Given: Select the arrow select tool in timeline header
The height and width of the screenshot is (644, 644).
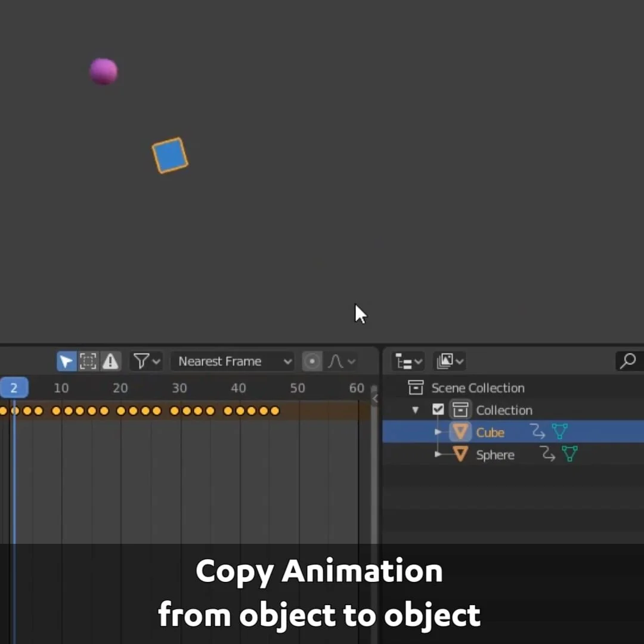Looking at the screenshot, I should (x=67, y=361).
